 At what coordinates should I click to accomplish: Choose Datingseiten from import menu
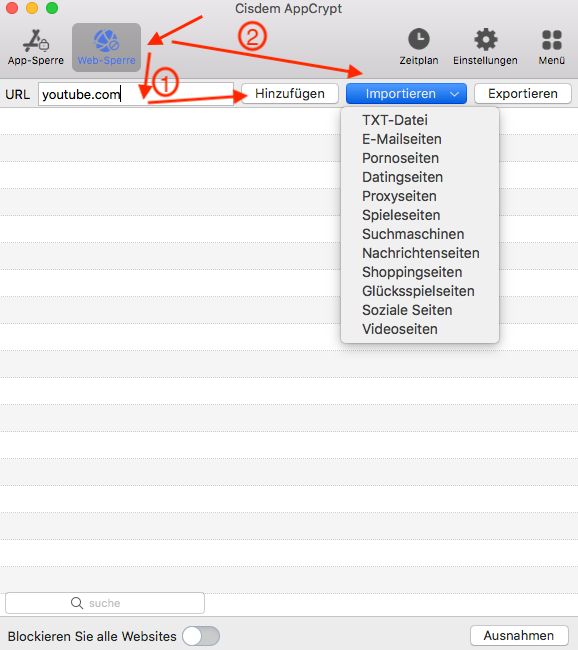(x=403, y=177)
